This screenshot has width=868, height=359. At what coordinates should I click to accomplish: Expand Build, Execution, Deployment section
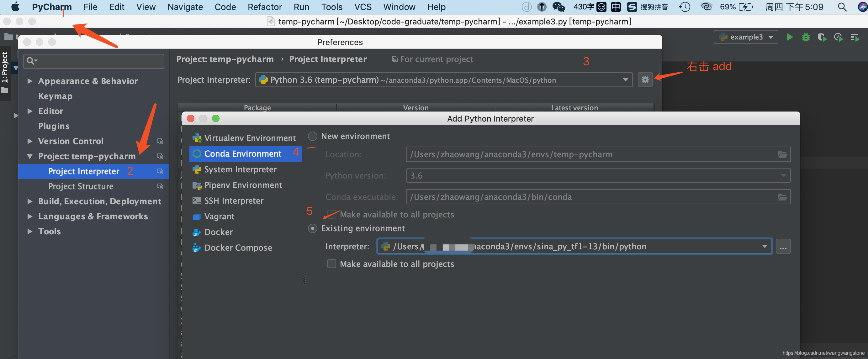[30, 201]
